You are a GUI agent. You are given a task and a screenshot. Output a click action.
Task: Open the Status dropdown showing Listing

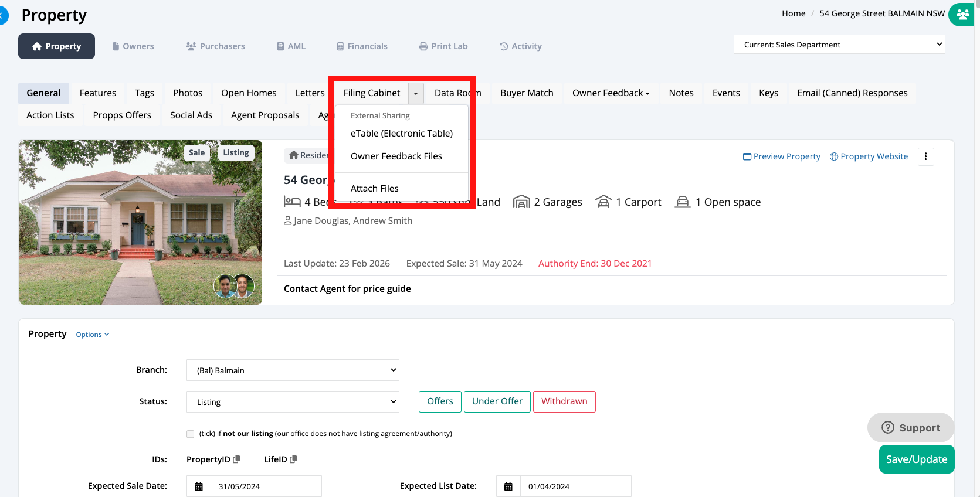click(293, 402)
